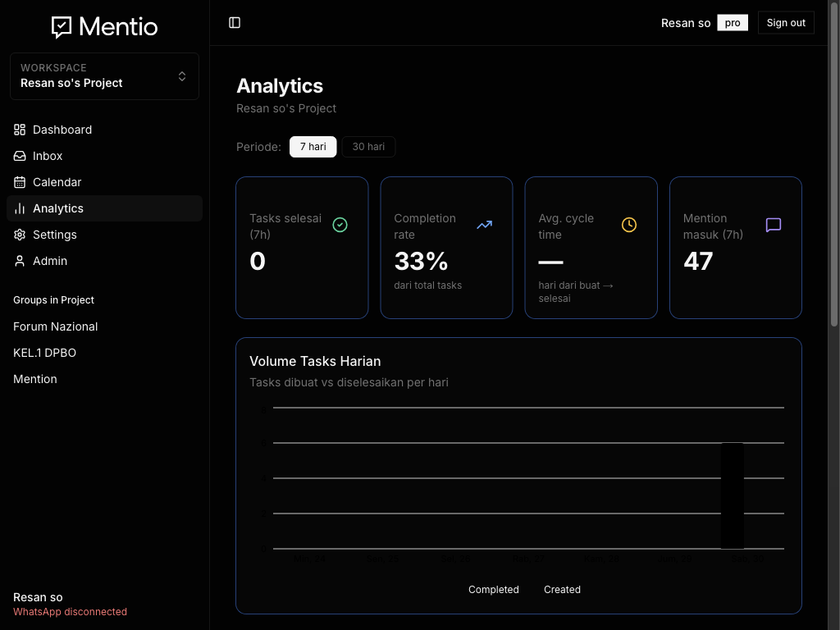Viewport: 840px width, 630px height.
Task: Click the Settings gear icon
Action: pos(20,235)
